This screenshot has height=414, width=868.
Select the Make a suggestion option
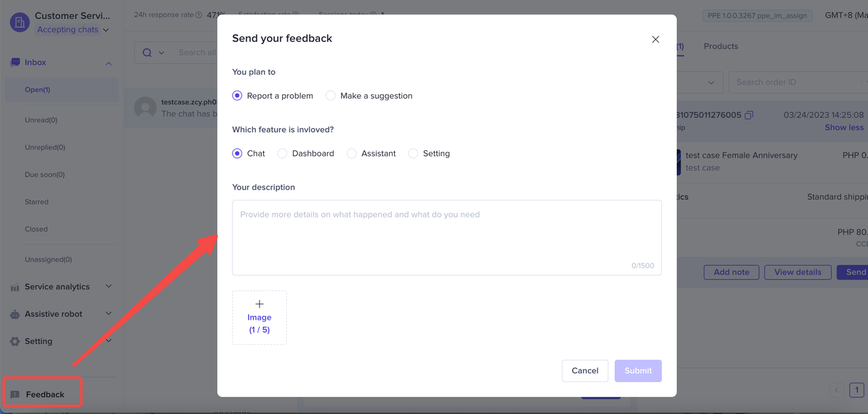[331, 96]
